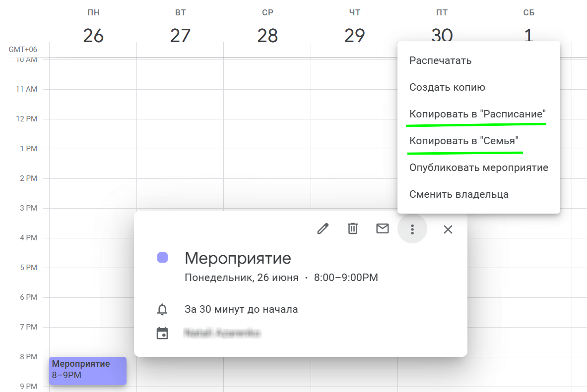Click the pencil edit event icon
This screenshot has width=587, height=392.
coord(323,228)
